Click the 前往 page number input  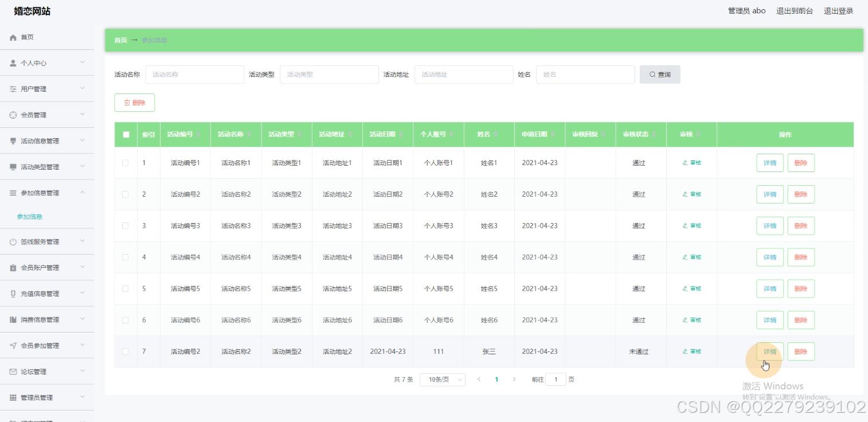pos(556,380)
